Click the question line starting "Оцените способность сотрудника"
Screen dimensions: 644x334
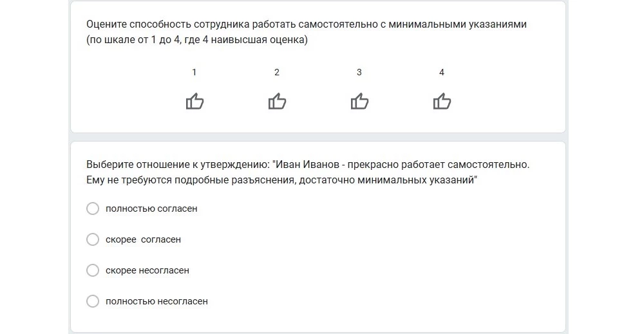coord(307,24)
